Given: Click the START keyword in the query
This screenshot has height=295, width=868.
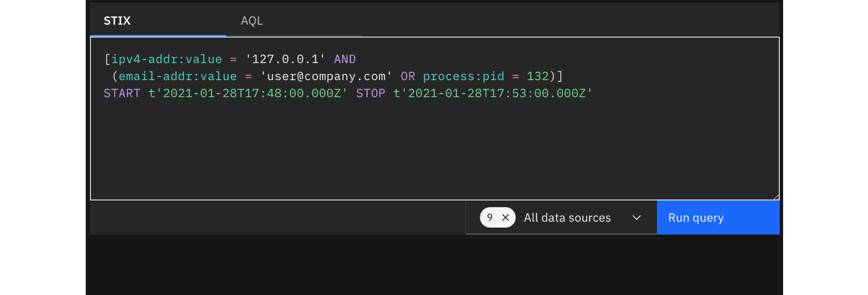Looking at the screenshot, I should pyautogui.click(x=122, y=93).
